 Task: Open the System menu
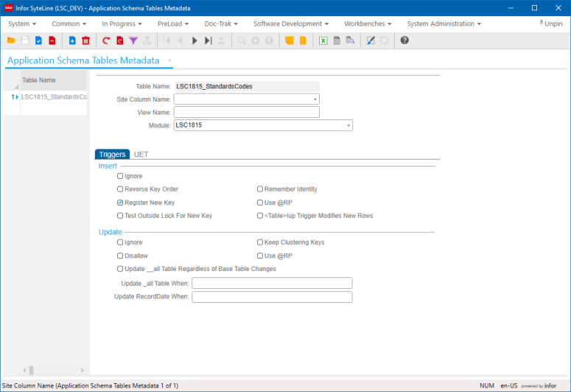[x=22, y=24]
